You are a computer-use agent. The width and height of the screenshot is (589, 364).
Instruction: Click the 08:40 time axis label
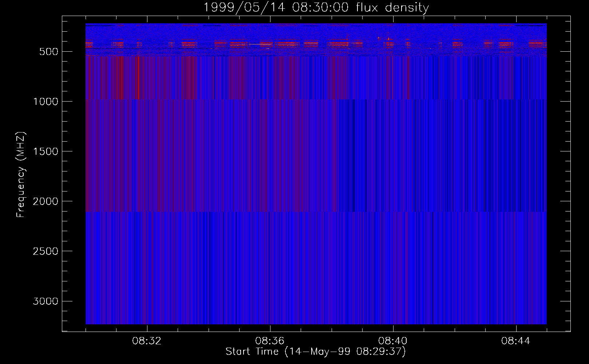[x=393, y=341]
